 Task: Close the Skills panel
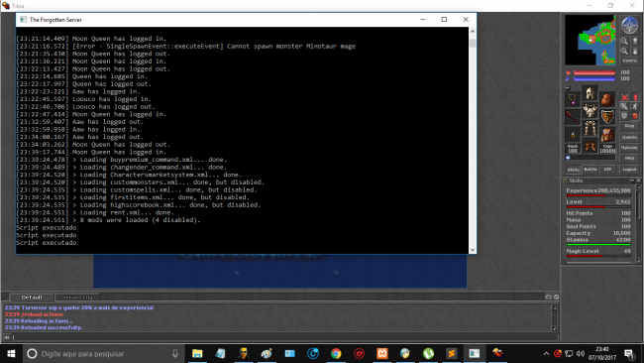click(639, 181)
